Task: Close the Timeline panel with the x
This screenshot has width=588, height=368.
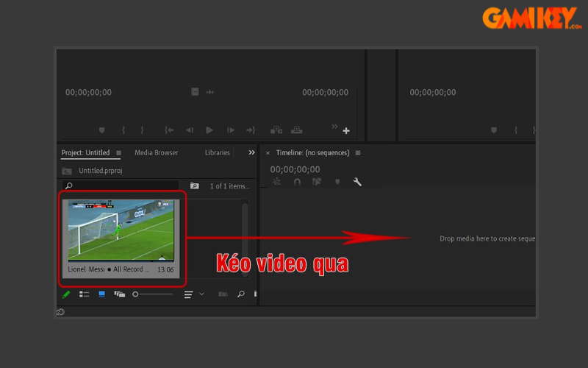Action: pyautogui.click(x=268, y=153)
